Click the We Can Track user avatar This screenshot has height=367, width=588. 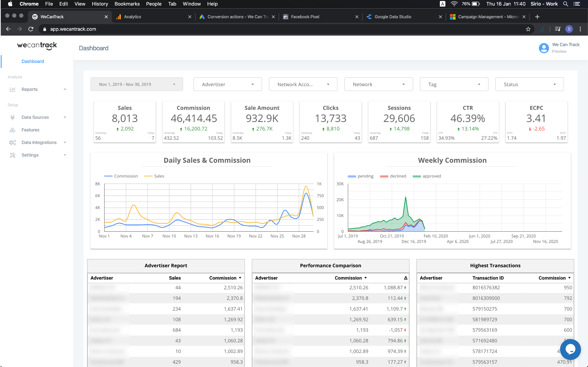(544, 48)
